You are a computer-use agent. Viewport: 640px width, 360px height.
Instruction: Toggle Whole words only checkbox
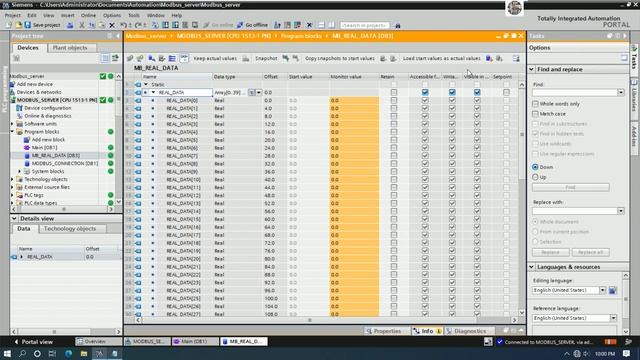pyautogui.click(x=535, y=104)
